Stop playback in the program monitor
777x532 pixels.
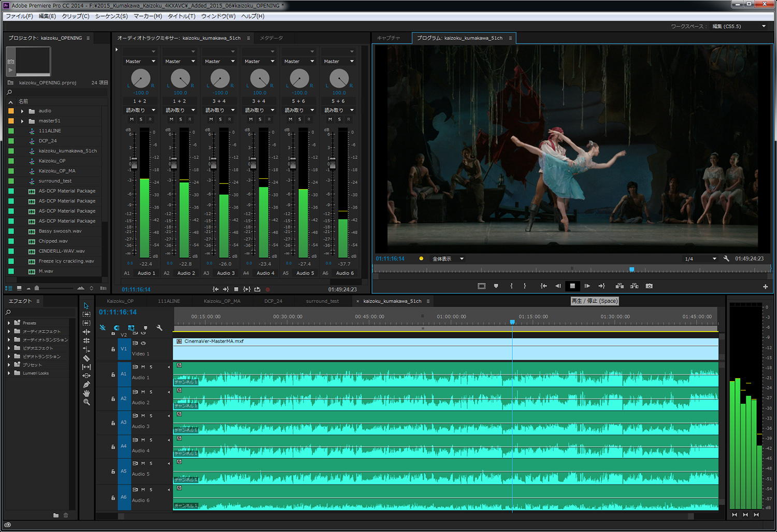[x=572, y=286]
